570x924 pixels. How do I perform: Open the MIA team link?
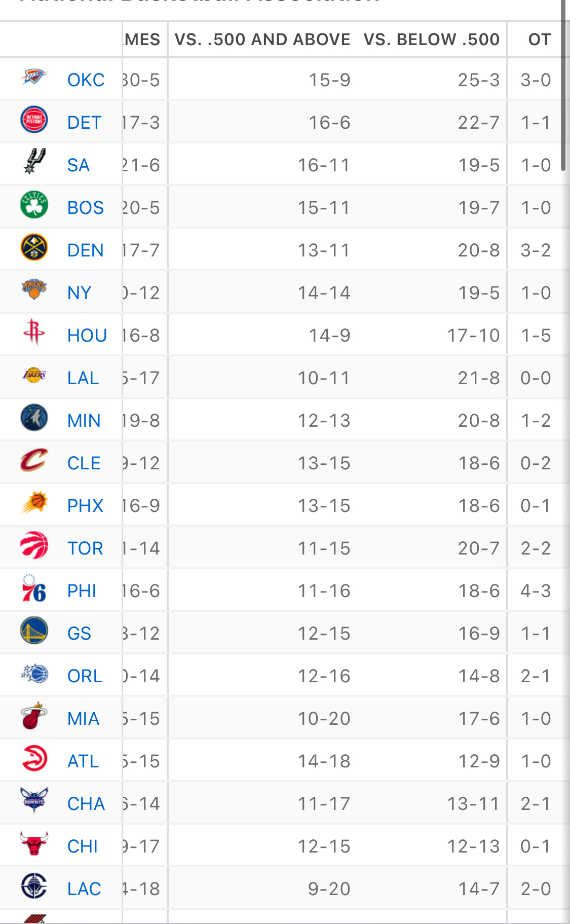pyautogui.click(x=83, y=719)
